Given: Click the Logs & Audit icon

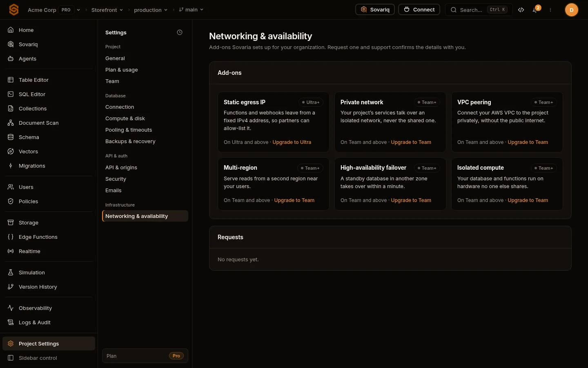Looking at the screenshot, I should [x=11, y=322].
